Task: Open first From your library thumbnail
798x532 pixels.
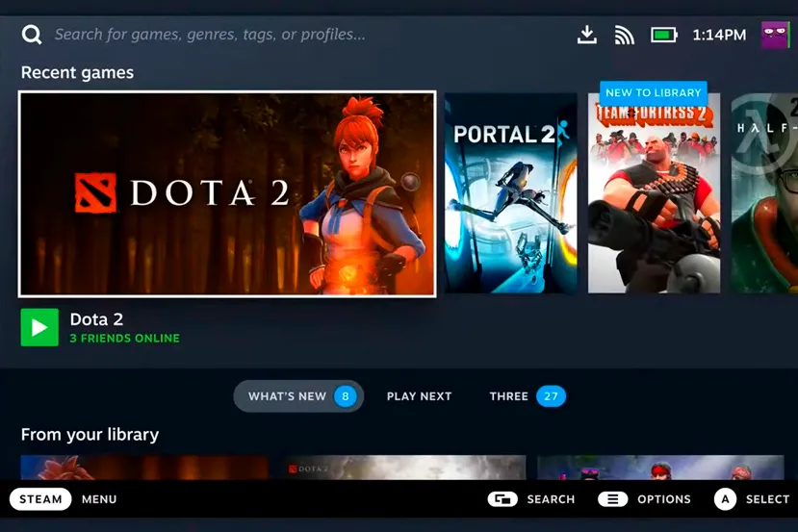Action: coord(144,468)
